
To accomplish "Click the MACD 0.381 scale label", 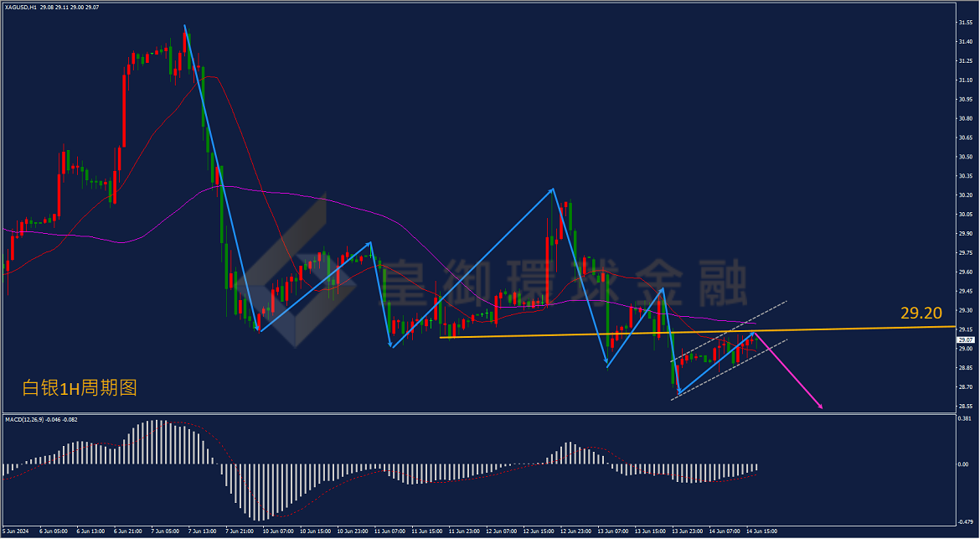I will (x=964, y=417).
